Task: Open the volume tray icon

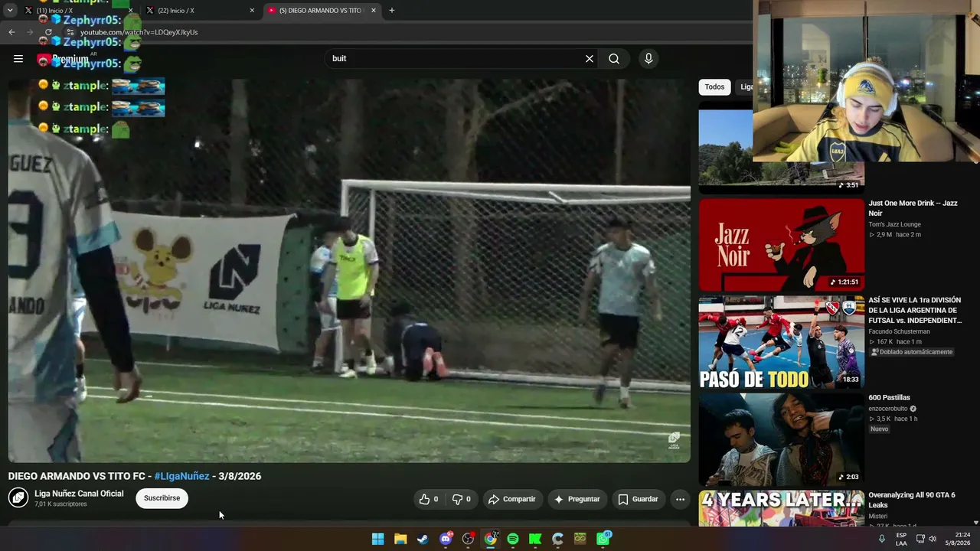Action: (933, 539)
